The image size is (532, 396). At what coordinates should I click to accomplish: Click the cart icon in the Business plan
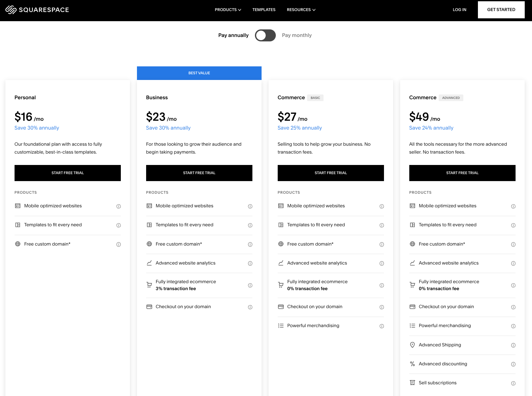[x=149, y=285]
